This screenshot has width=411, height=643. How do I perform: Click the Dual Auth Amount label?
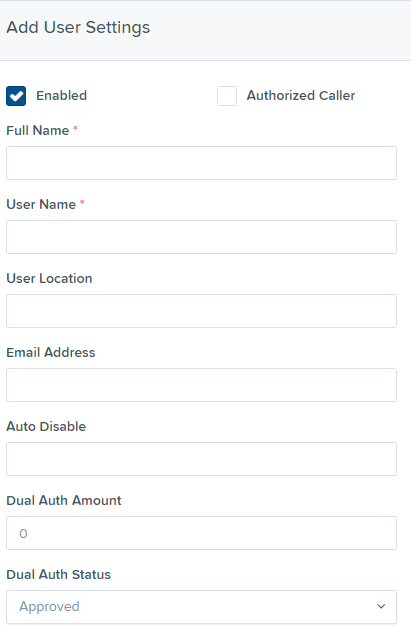coord(64,500)
